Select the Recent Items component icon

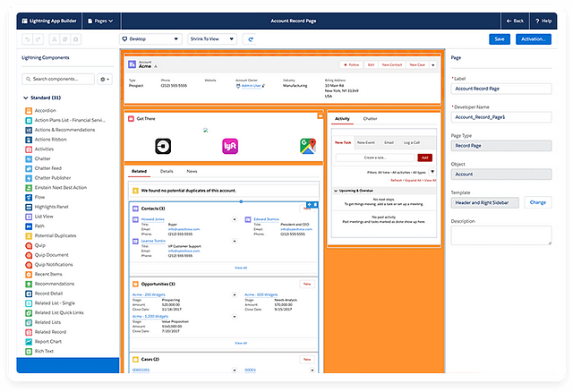29,275
